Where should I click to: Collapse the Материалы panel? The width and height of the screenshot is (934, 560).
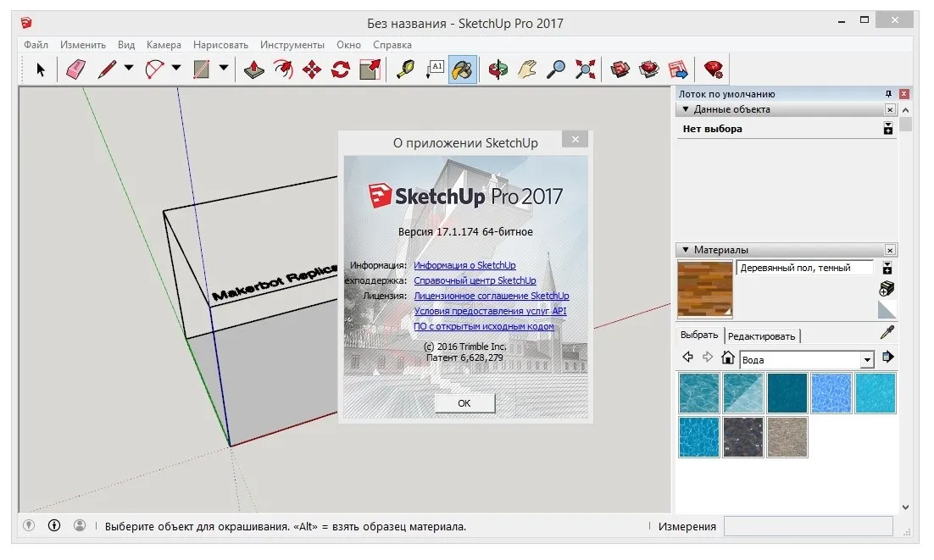coord(686,250)
